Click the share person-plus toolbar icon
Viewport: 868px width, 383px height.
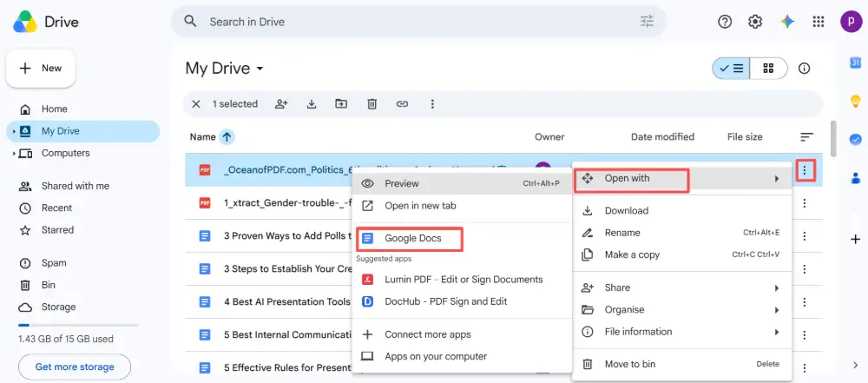pyautogui.click(x=282, y=103)
